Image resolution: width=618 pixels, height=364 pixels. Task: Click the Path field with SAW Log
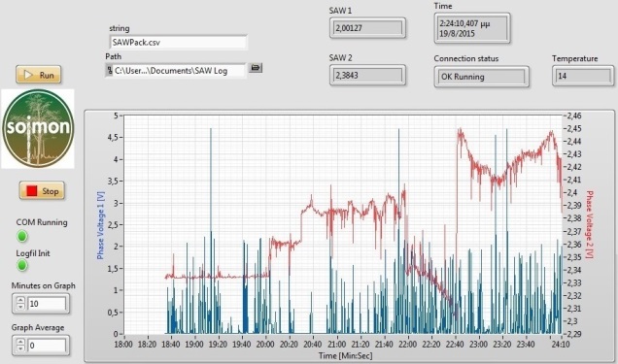pos(180,71)
